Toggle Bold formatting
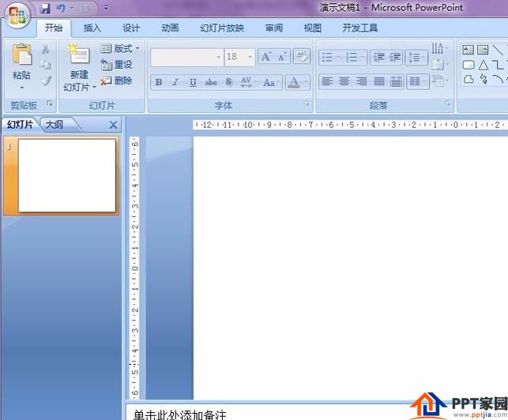 (x=159, y=82)
